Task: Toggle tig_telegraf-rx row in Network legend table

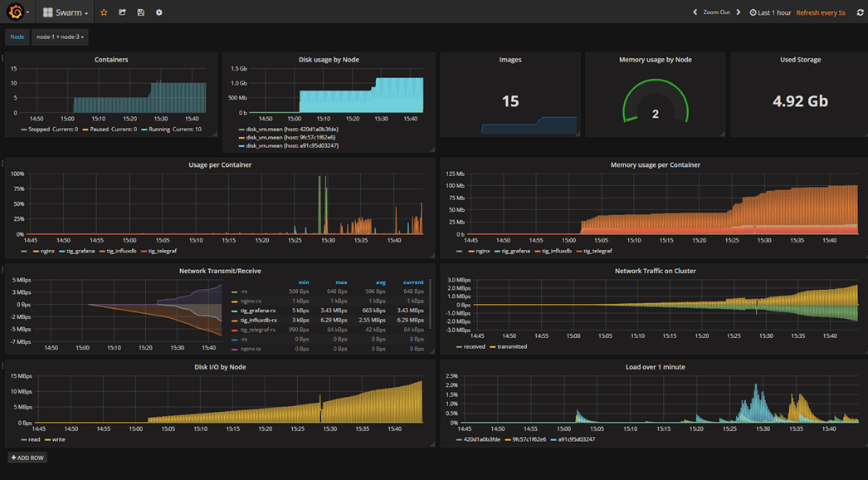Action: 258,330
